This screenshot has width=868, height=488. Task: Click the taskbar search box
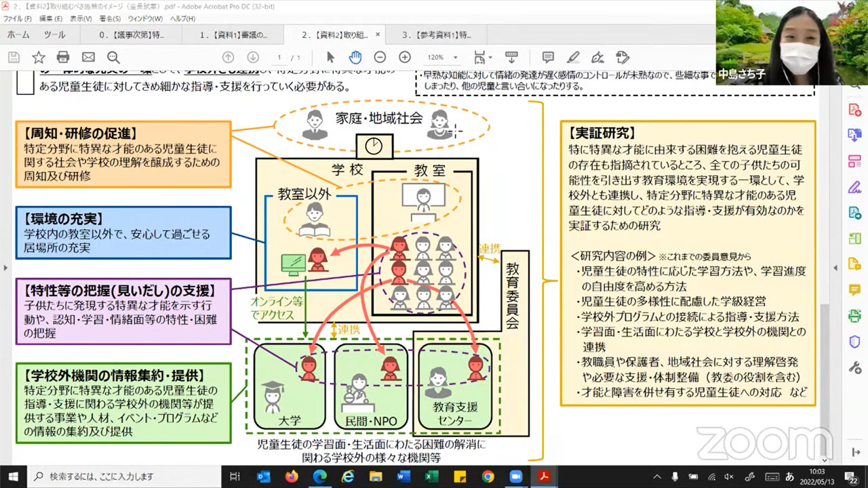click(x=125, y=476)
